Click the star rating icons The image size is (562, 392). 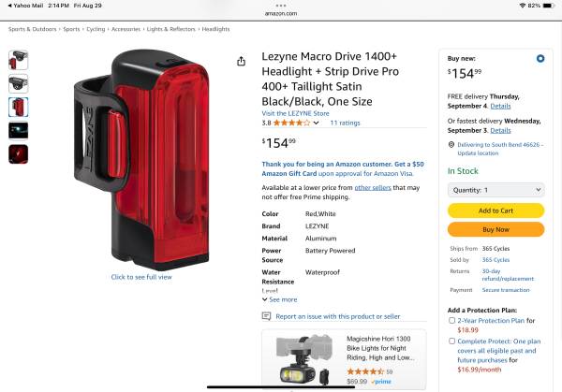[291, 123]
